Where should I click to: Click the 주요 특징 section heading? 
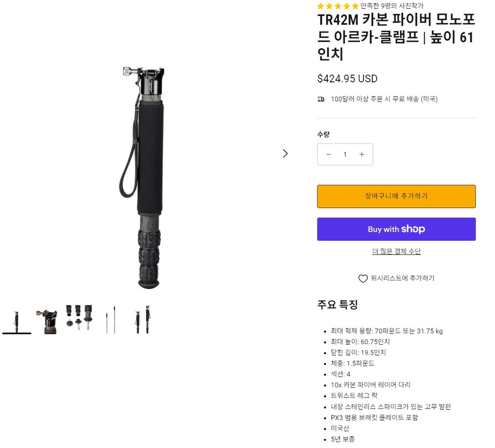337,305
